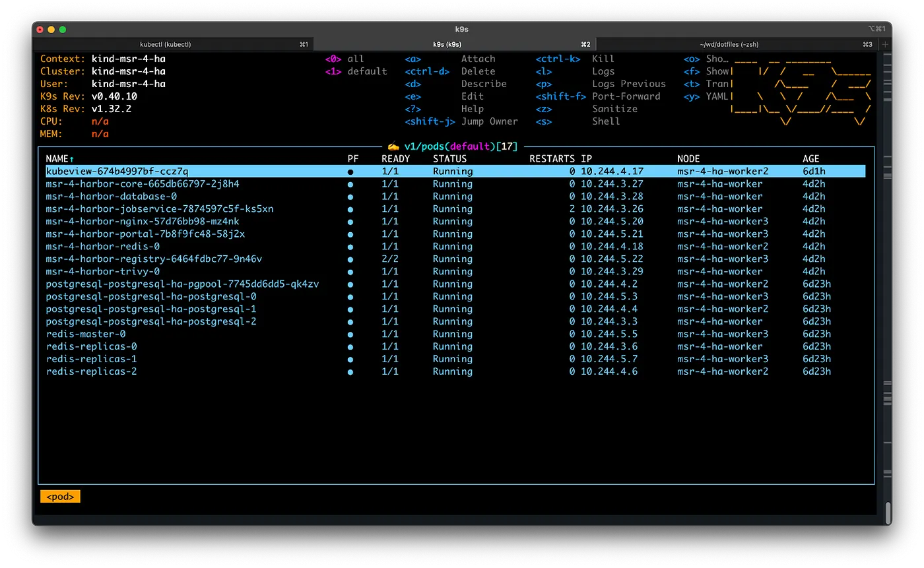
Task: Click the pod emoji in the v1/pods breadcrumb
Action: (394, 146)
